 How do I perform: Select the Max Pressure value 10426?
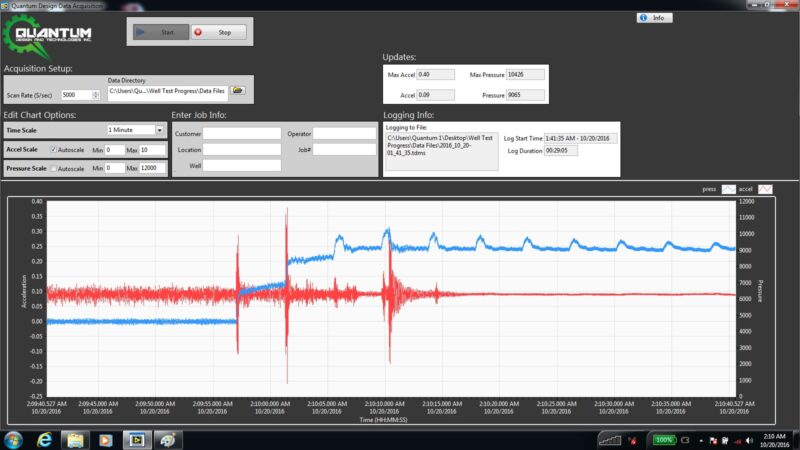coord(525,74)
